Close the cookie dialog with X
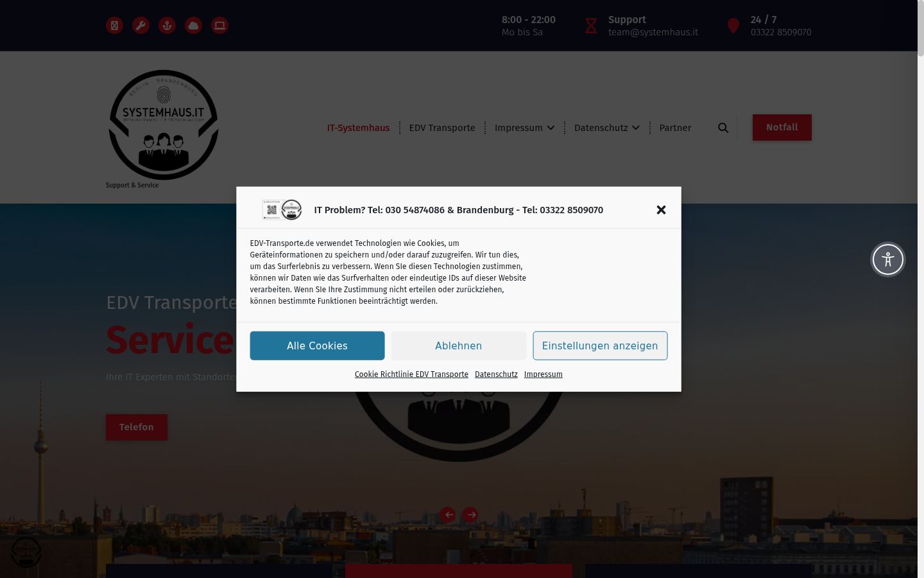This screenshot has height=578, width=924. (x=661, y=210)
